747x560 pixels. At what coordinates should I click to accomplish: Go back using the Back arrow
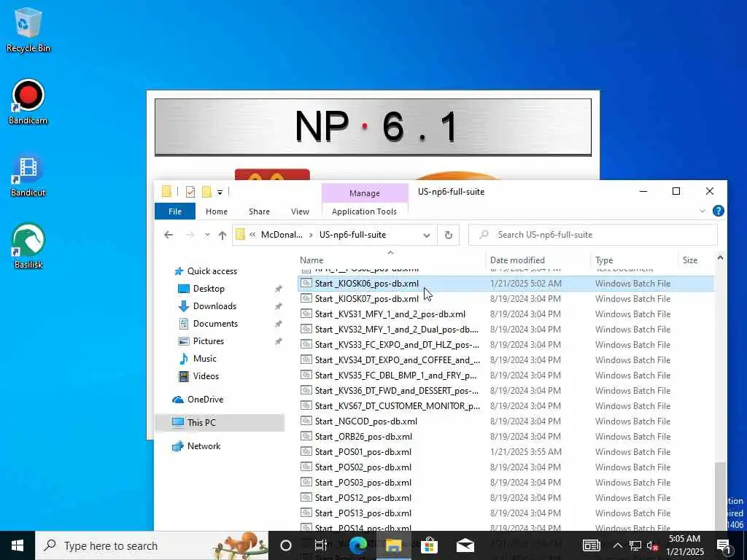click(x=169, y=235)
